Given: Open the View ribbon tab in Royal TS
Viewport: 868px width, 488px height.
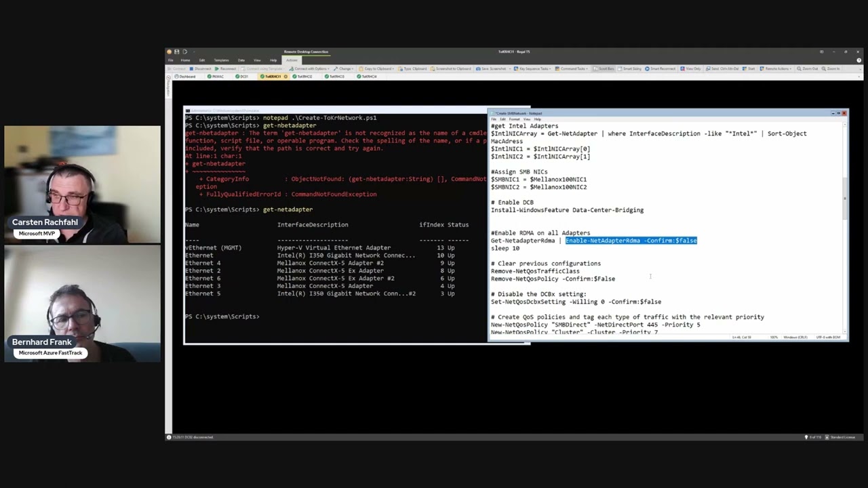Looking at the screenshot, I should pyautogui.click(x=257, y=60).
